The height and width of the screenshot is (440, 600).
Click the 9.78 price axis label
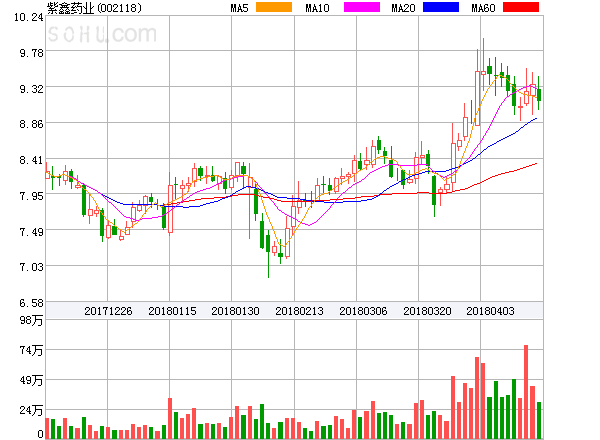point(32,53)
